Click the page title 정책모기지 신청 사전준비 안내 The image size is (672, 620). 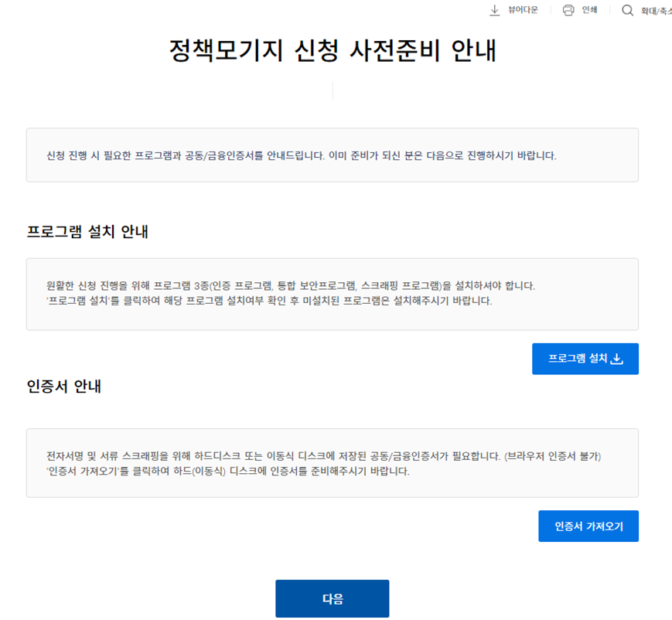(333, 50)
